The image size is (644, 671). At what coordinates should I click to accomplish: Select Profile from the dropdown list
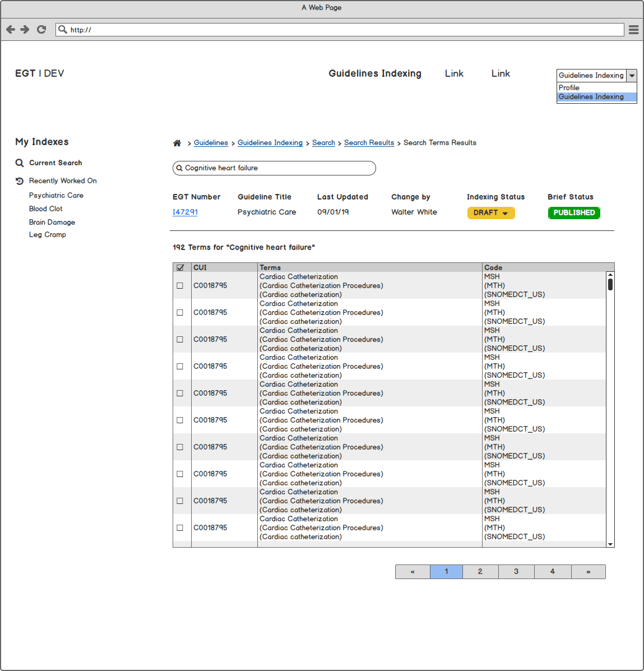click(569, 88)
